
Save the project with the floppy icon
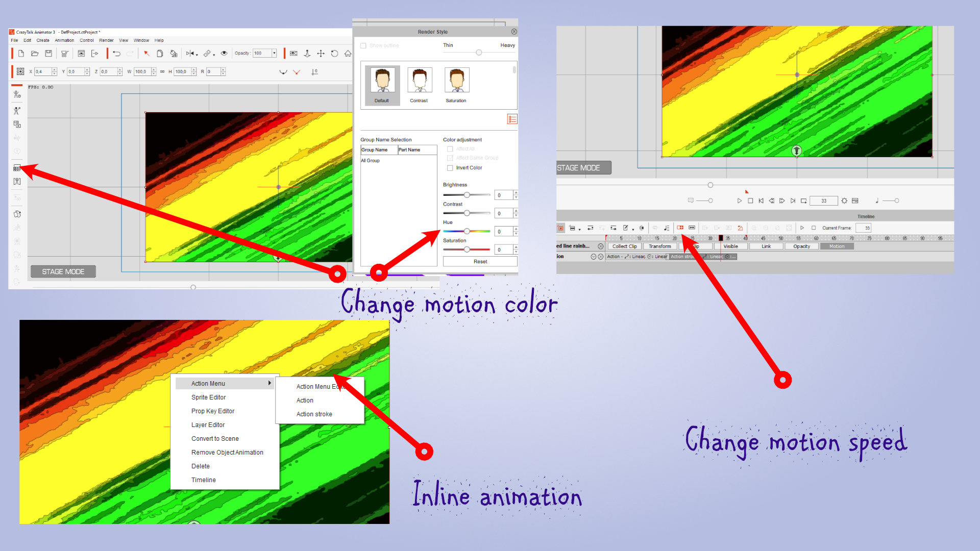tap(48, 53)
